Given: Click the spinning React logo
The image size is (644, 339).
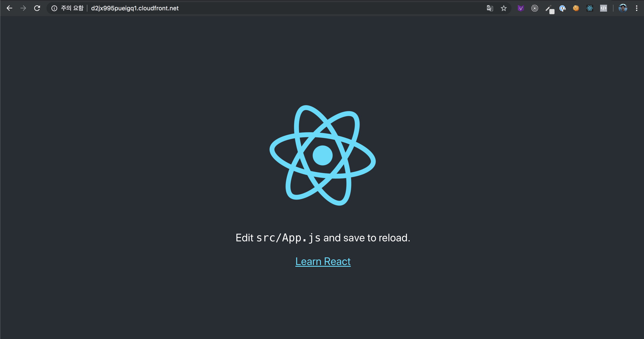Looking at the screenshot, I should [x=322, y=155].
